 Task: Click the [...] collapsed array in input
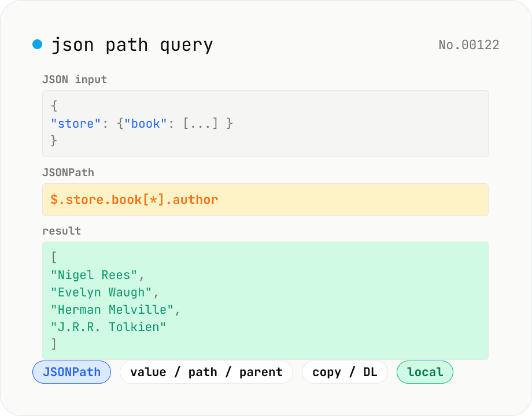pyautogui.click(x=200, y=124)
